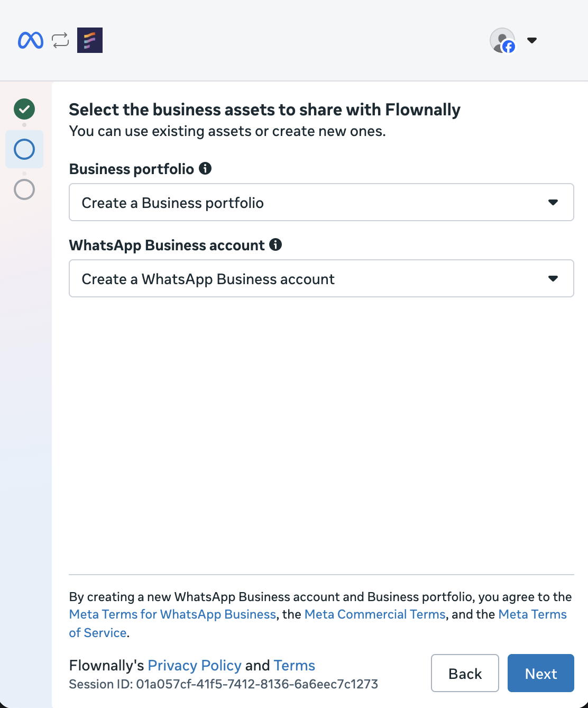Click the Business portfolio dropdown arrow
This screenshot has width=588, height=708.
pos(553,202)
